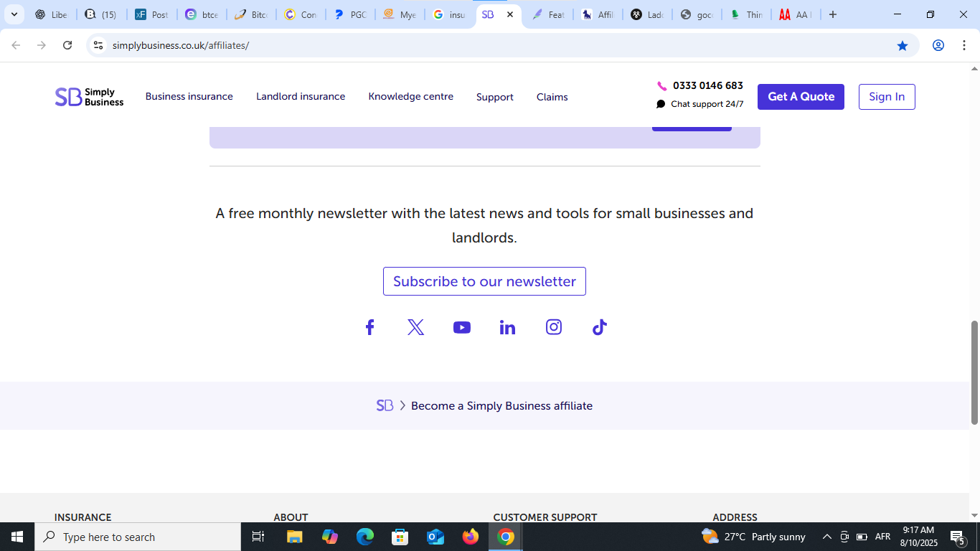Open a new tab with plus icon
980x551 pixels.
click(832, 14)
